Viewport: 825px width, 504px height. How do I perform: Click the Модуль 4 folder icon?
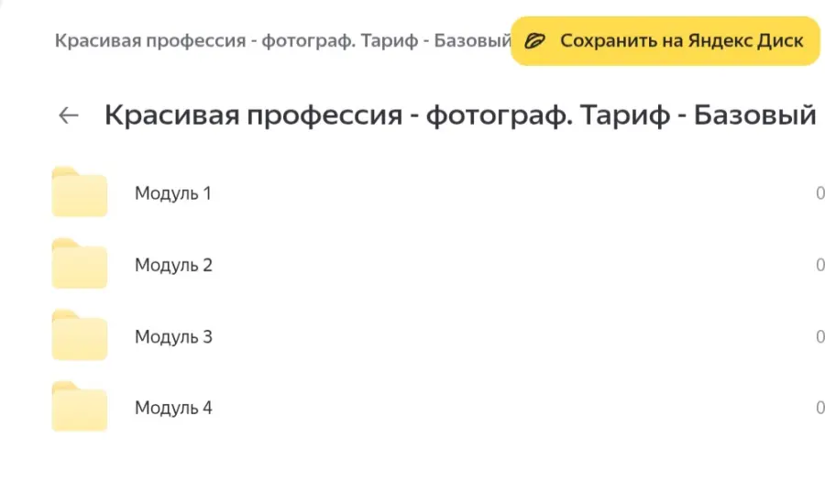(80, 407)
